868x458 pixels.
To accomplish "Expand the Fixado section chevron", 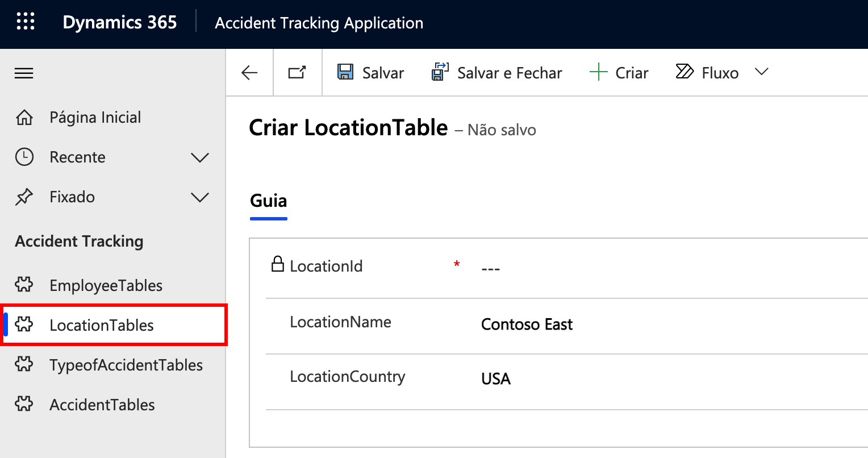I will pyautogui.click(x=200, y=197).
